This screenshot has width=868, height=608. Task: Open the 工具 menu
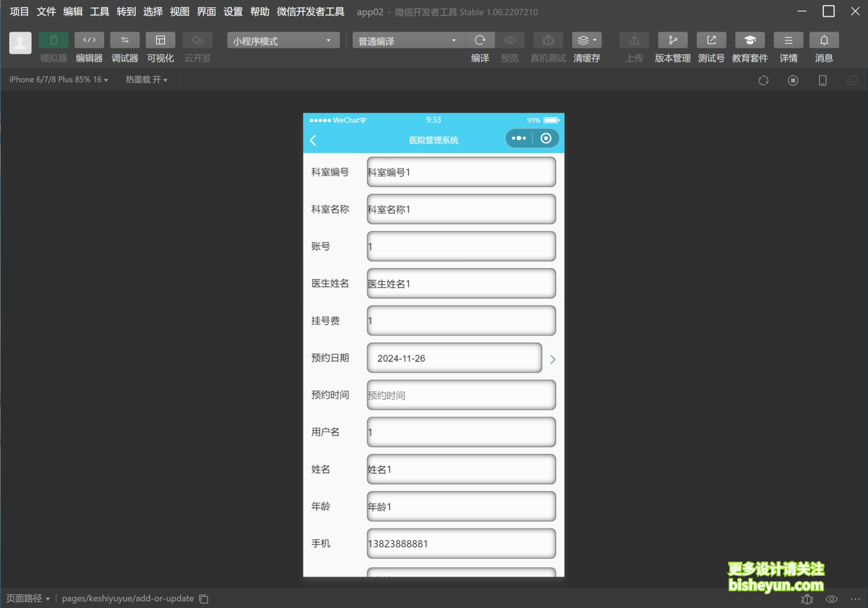click(x=99, y=12)
